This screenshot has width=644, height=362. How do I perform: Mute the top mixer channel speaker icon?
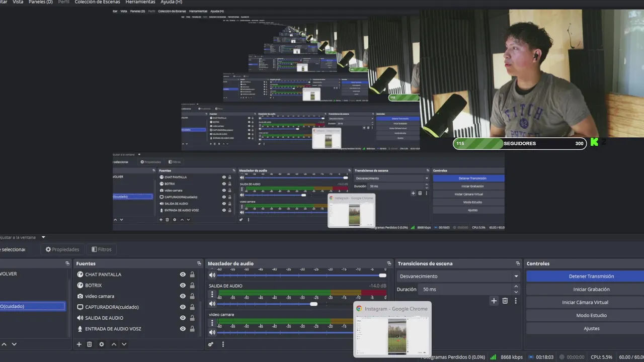[212, 275]
